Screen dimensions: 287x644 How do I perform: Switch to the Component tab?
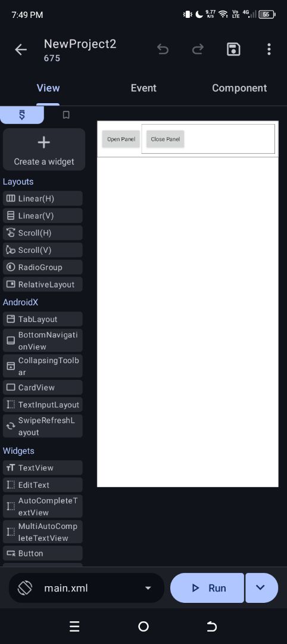(x=239, y=88)
